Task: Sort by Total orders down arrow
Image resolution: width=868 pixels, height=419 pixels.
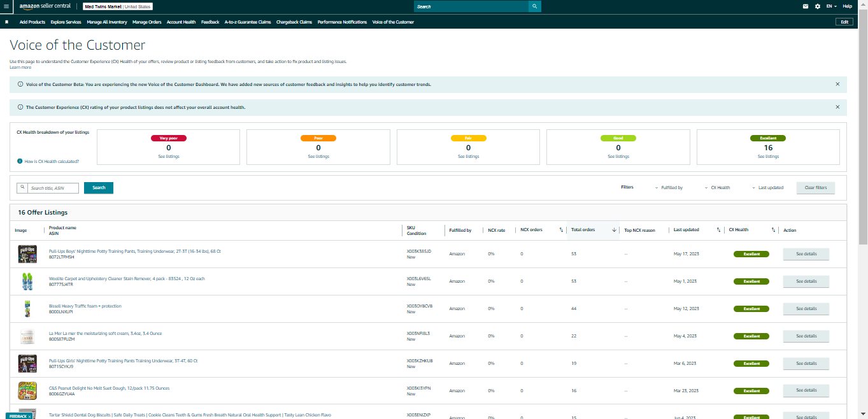Action: 614,230
